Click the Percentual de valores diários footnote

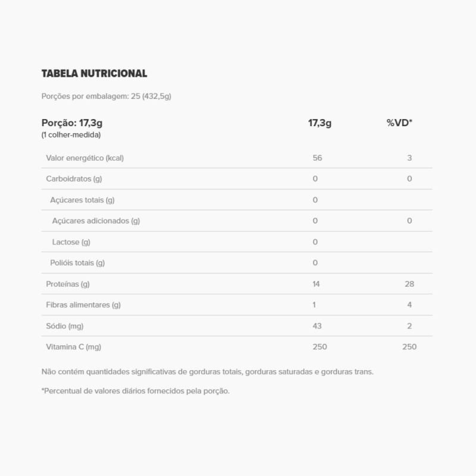(x=135, y=391)
